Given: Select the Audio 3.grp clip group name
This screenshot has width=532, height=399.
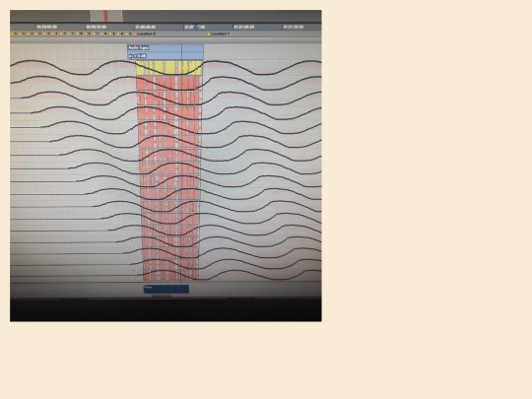Looking at the screenshot, I should [x=138, y=47].
